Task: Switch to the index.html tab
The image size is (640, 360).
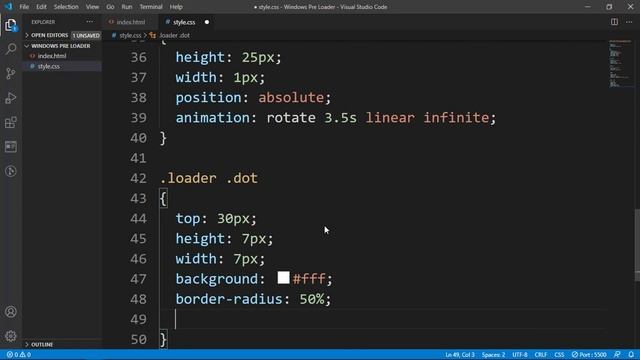Action: pos(131,22)
